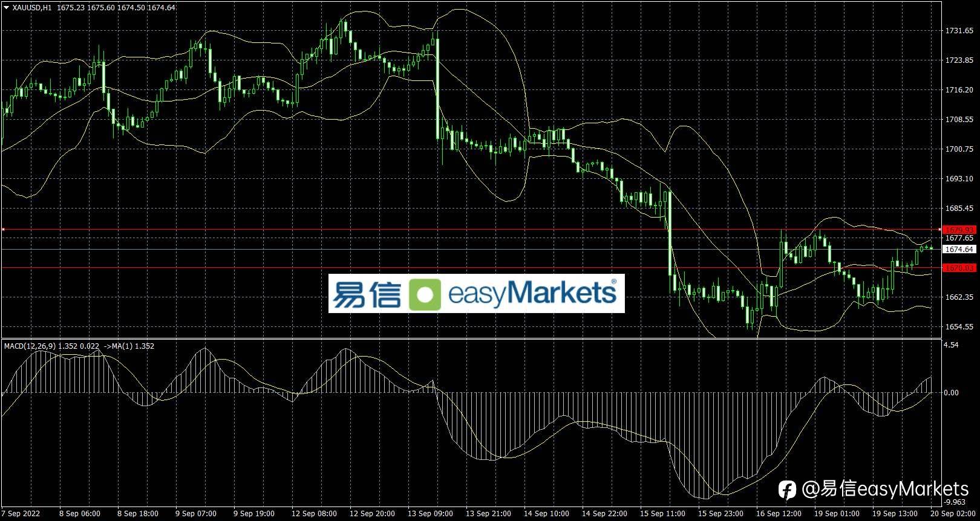Select the lower red horizontal line on chart
The height and width of the screenshot is (521, 980).
(471, 268)
